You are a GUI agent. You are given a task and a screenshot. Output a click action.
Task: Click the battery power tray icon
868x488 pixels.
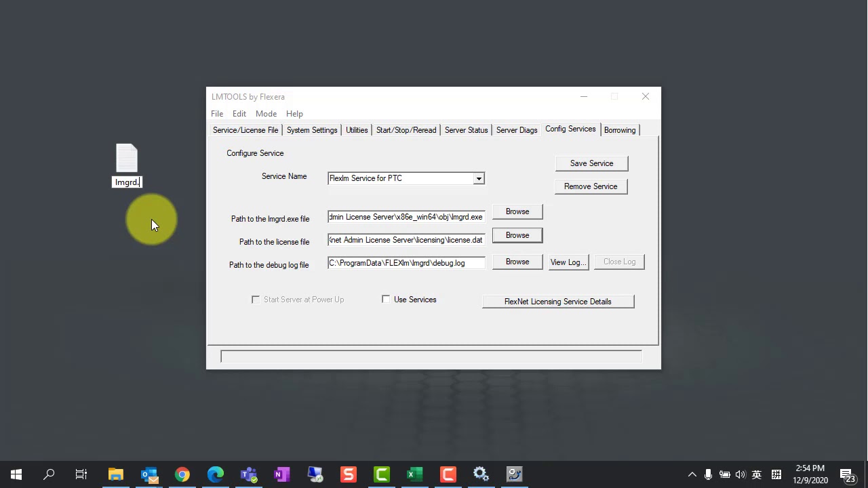tap(724, 474)
